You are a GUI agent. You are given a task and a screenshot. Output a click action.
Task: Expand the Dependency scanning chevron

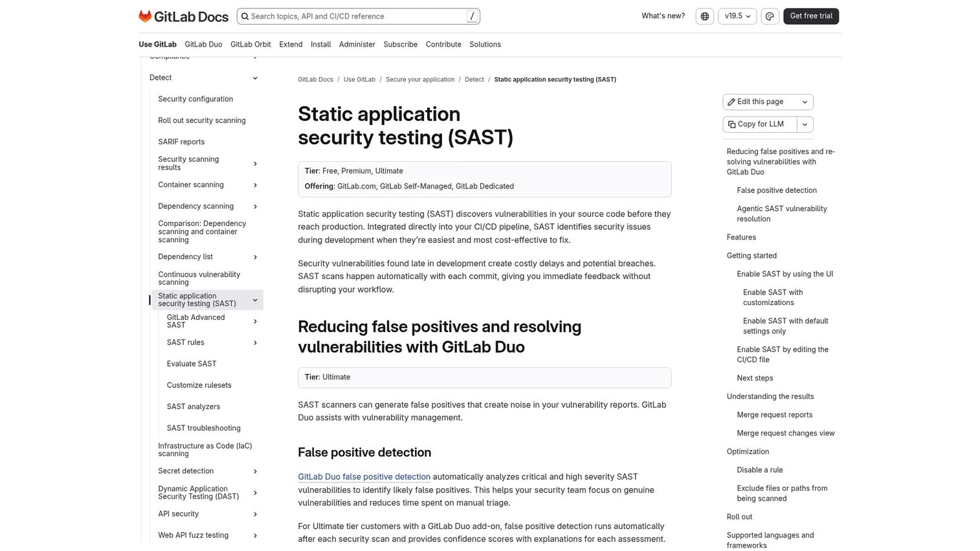coord(255,207)
